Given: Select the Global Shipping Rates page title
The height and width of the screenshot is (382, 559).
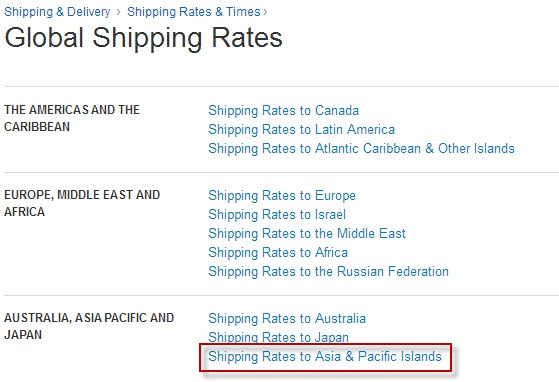Looking at the screenshot, I should pyautogui.click(x=143, y=38).
